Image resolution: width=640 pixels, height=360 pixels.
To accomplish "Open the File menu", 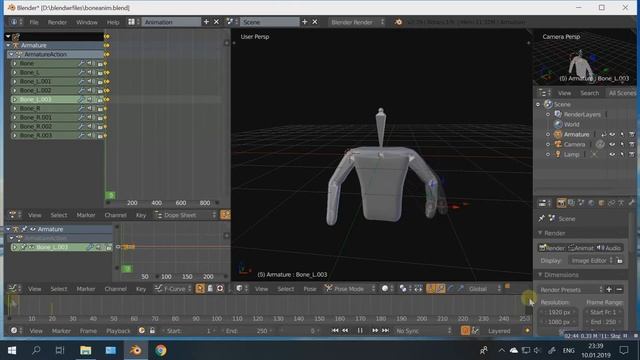I will point(34,22).
